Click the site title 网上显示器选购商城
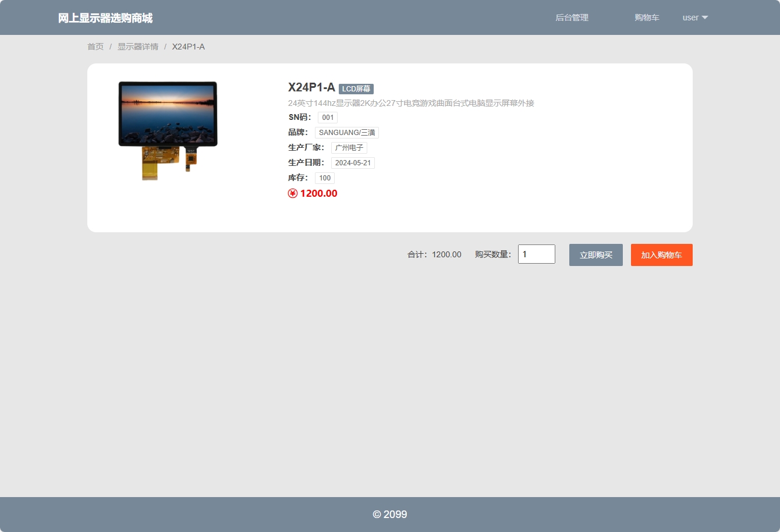 pyautogui.click(x=105, y=17)
